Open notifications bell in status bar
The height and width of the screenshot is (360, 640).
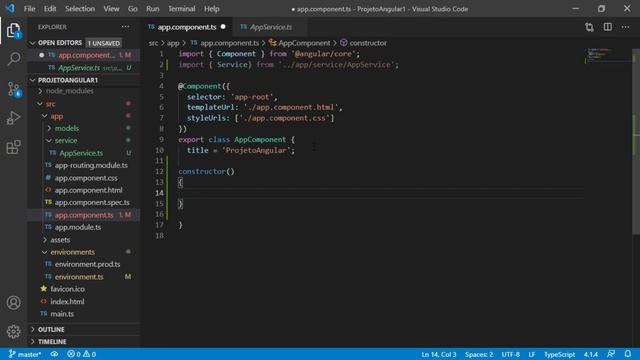pyautogui.click(x=628, y=354)
